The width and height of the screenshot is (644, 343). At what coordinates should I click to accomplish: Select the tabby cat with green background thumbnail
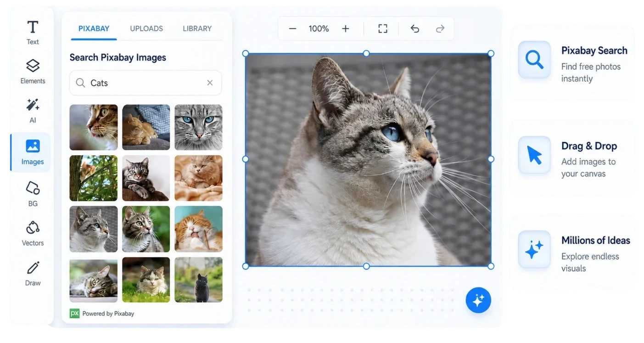(146, 229)
